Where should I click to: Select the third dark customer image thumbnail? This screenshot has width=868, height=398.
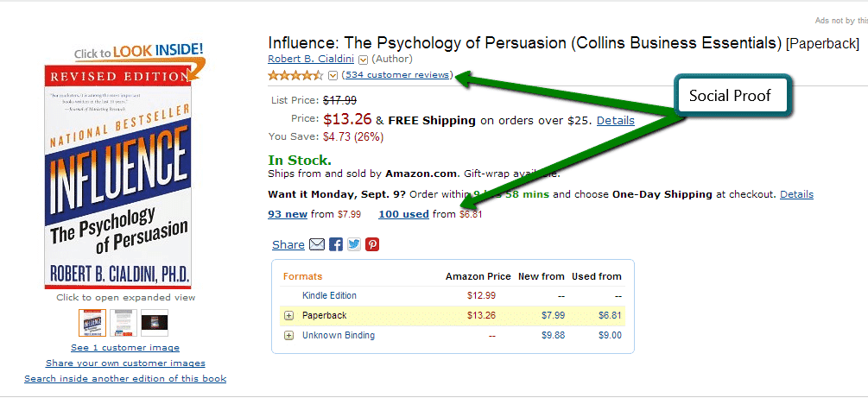[x=155, y=323]
